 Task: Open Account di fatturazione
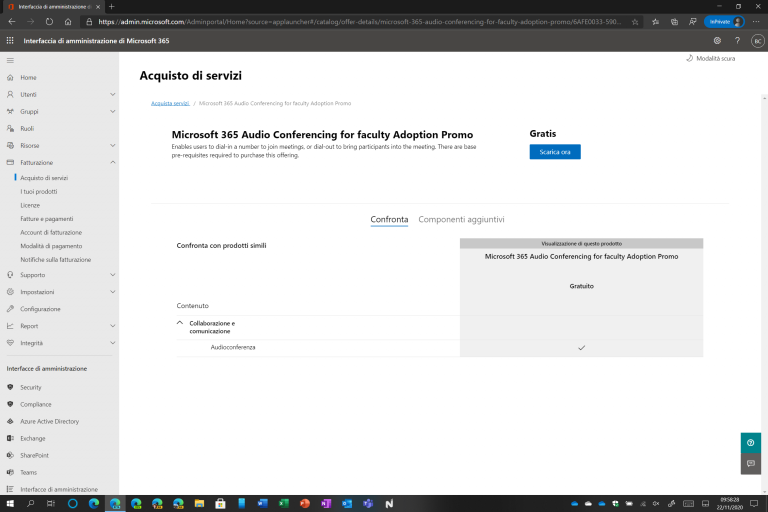51,233
